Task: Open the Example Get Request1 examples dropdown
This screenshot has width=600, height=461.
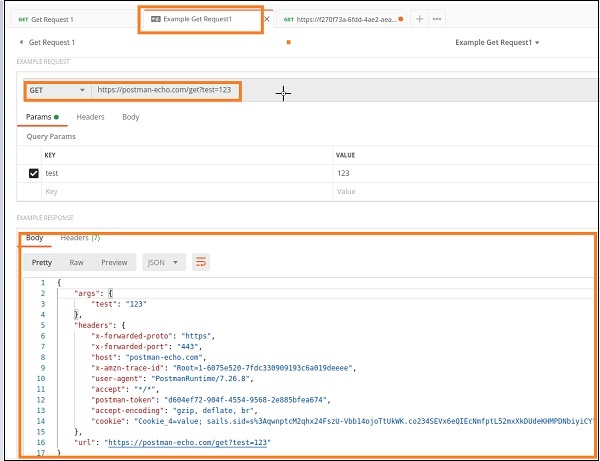Action: (x=497, y=43)
